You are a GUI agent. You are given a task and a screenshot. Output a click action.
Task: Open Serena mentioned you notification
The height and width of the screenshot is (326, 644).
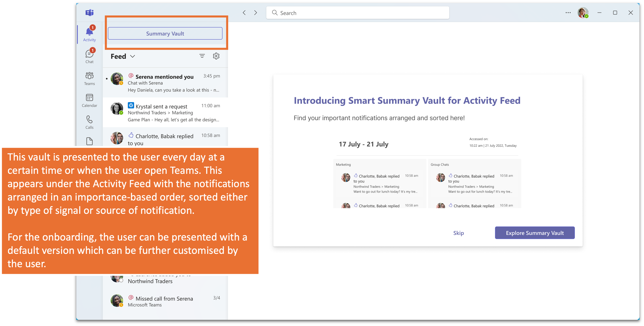pos(165,83)
